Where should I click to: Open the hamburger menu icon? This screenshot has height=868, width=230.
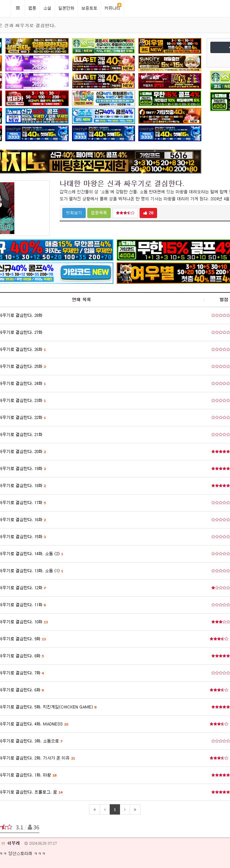click(18, 8)
